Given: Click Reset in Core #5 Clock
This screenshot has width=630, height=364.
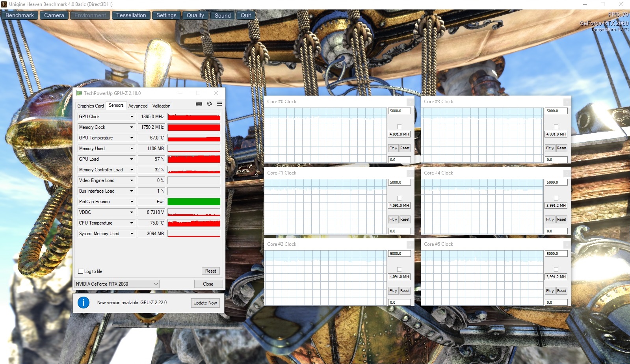Looking at the screenshot, I should tap(562, 291).
